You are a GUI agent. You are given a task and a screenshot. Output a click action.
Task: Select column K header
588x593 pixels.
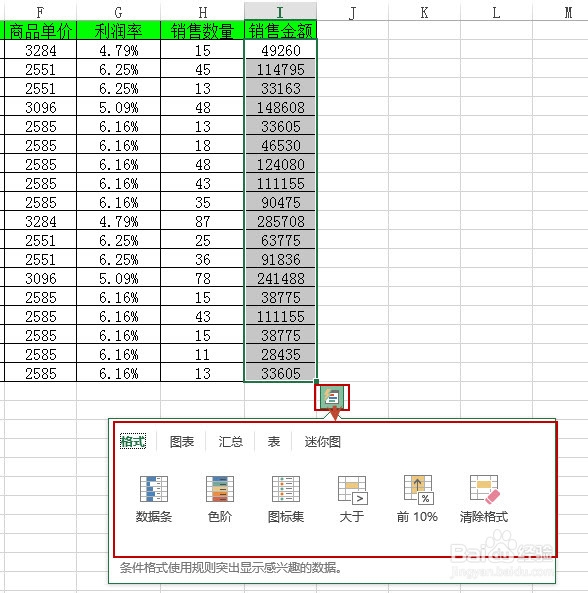pos(424,12)
